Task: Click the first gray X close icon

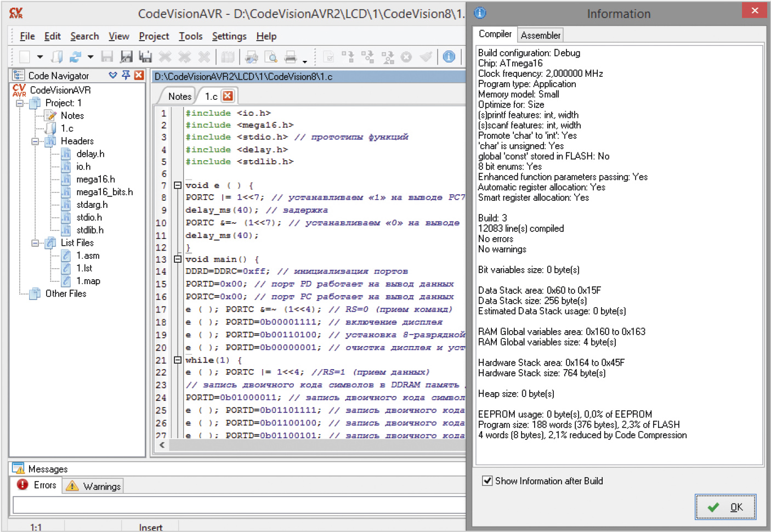Action: pyautogui.click(x=165, y=56)
